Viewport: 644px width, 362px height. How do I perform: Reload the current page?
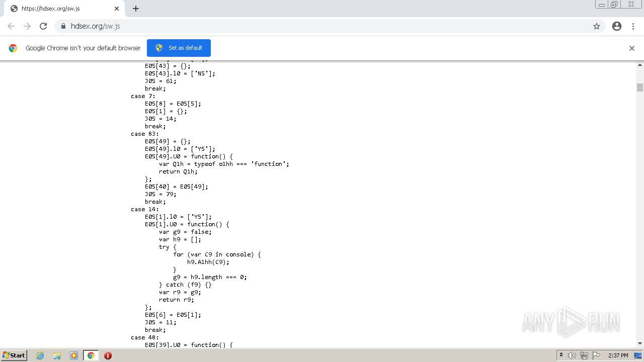pyautogui.click(x=43, y=26)
